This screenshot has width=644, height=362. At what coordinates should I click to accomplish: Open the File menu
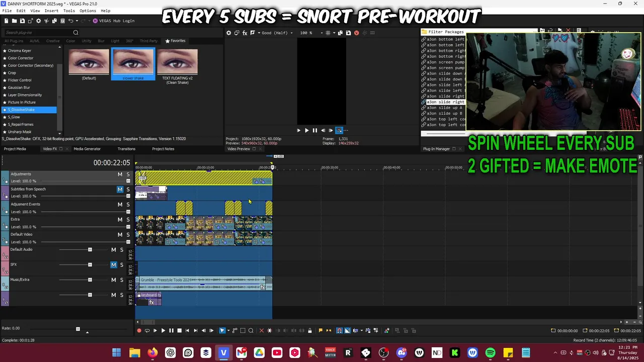pyautogui.click(x=7, y=11)
